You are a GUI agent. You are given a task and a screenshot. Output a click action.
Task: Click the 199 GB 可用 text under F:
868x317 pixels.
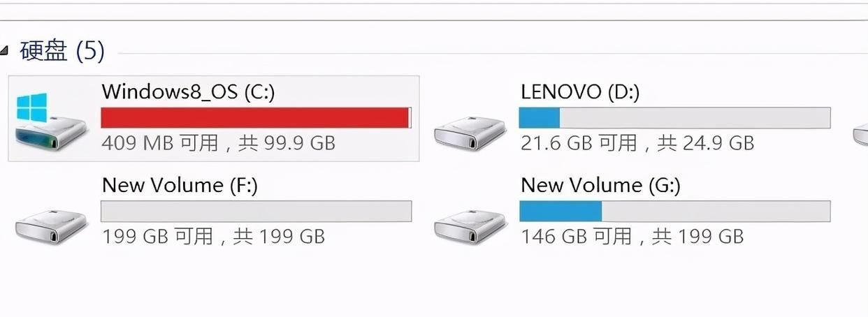click(x=157, y=236)
